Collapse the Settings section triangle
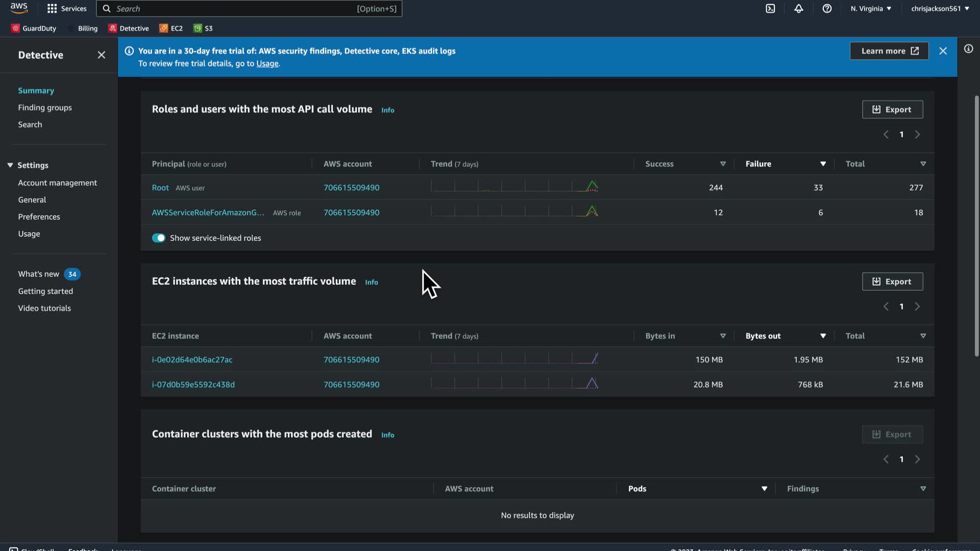This screenshot has width=980, height=551. coord(10,165)
